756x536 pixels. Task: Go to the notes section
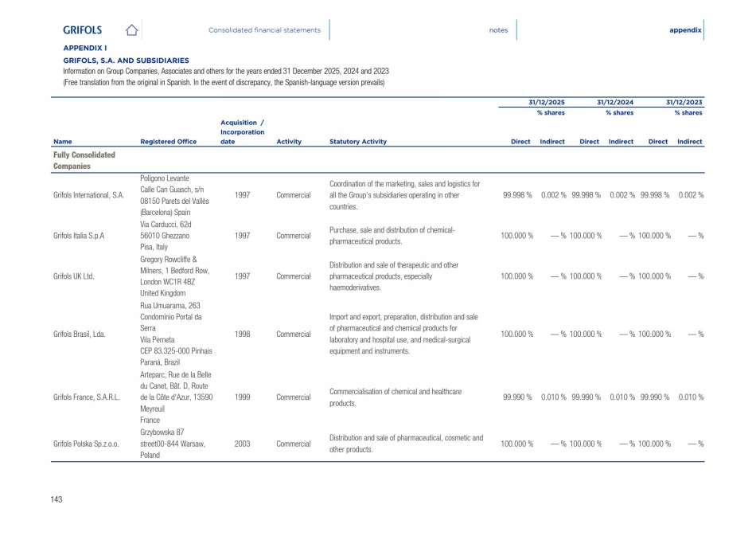(498, 30)
